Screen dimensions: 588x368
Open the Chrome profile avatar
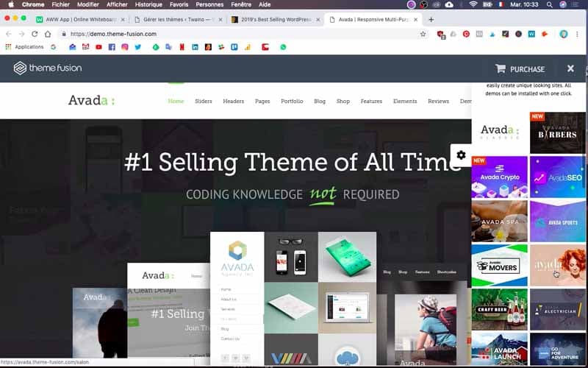tap(564, 34)
